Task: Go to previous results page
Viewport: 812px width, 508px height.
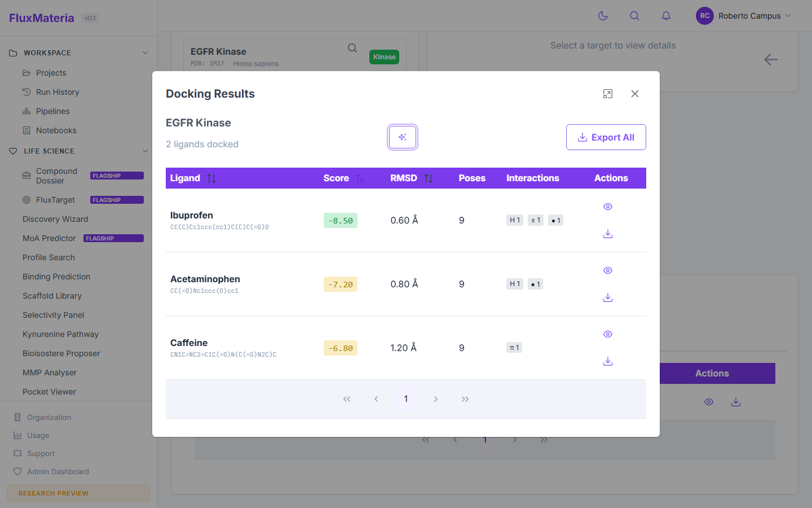Action: (x=376, y=399)
